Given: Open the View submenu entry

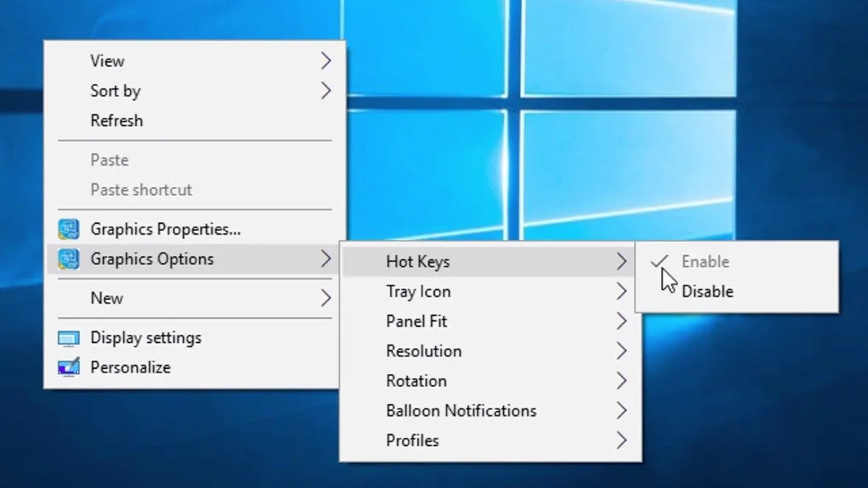Looking at the screenshot, I should pyautogui.click(x=194, y=61).
